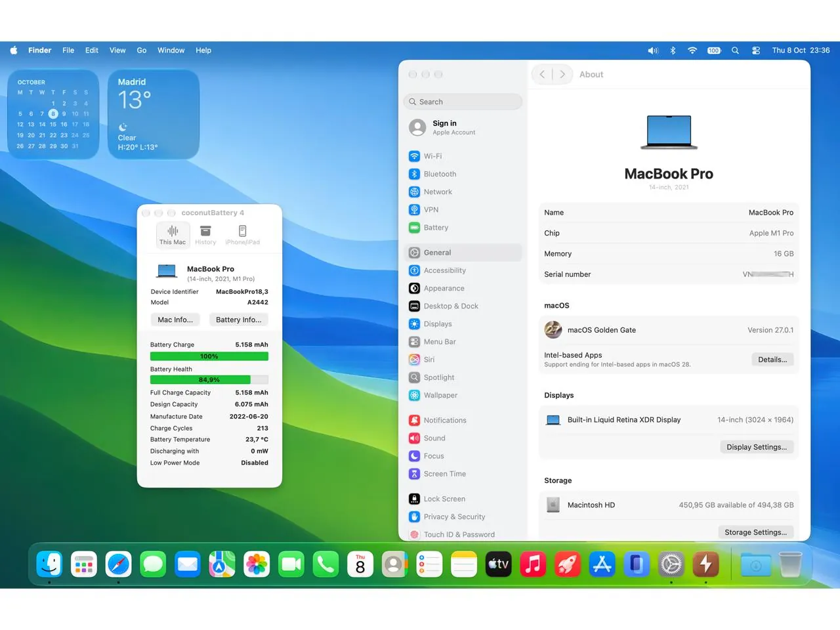
Task: Click Battery Info… button
Action: click(x=238, y=320)
